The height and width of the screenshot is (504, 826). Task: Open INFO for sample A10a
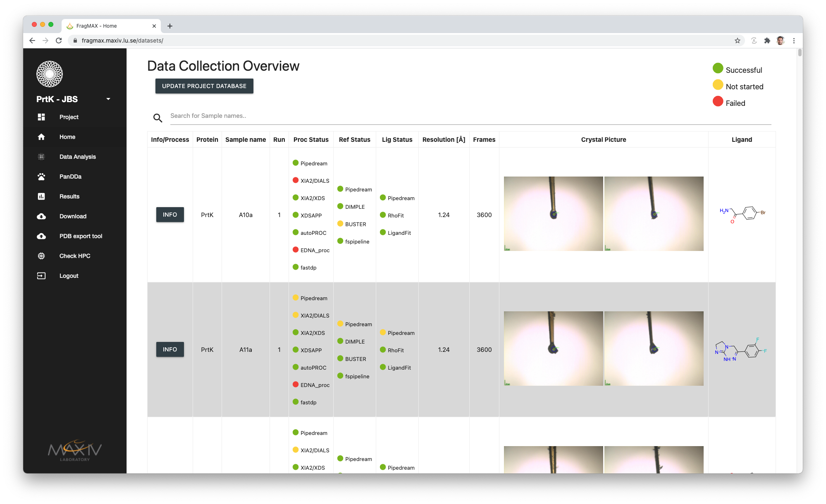pyautogui.click(x=170, y=215)
